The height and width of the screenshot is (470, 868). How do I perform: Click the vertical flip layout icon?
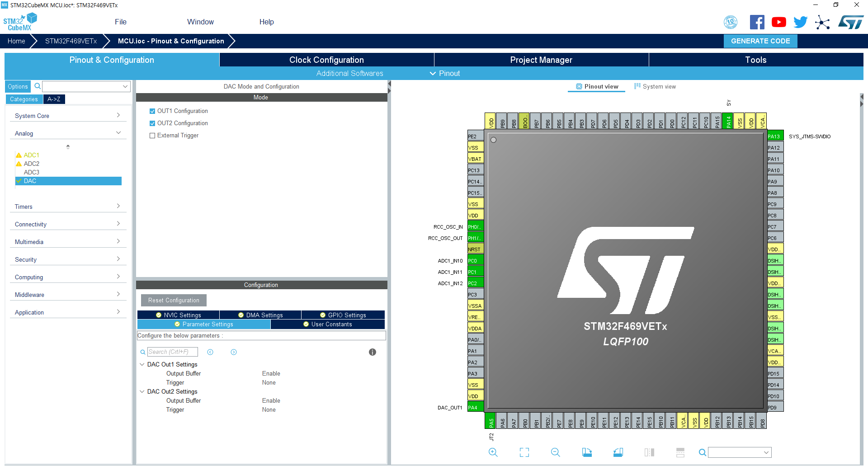[x=649, y=452]
